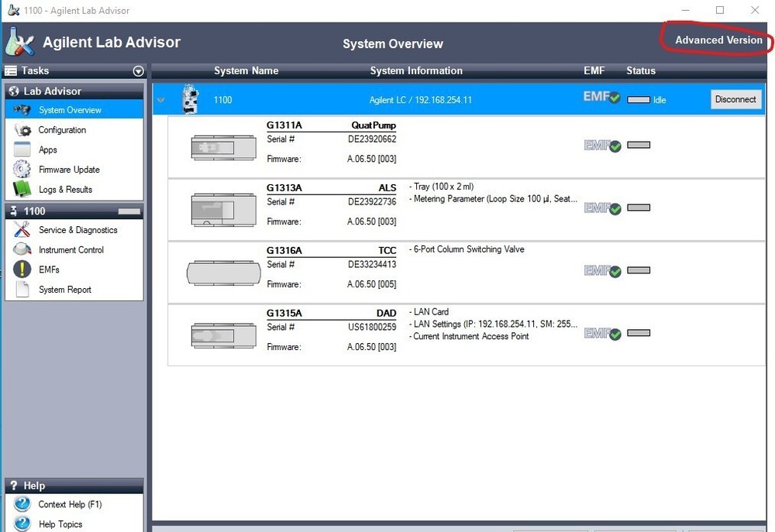Image resolution: width=775 pixels, height=532 pixels.
Task: Click the System Information column header
Action: pyautogui.click(x=416, y=70)
